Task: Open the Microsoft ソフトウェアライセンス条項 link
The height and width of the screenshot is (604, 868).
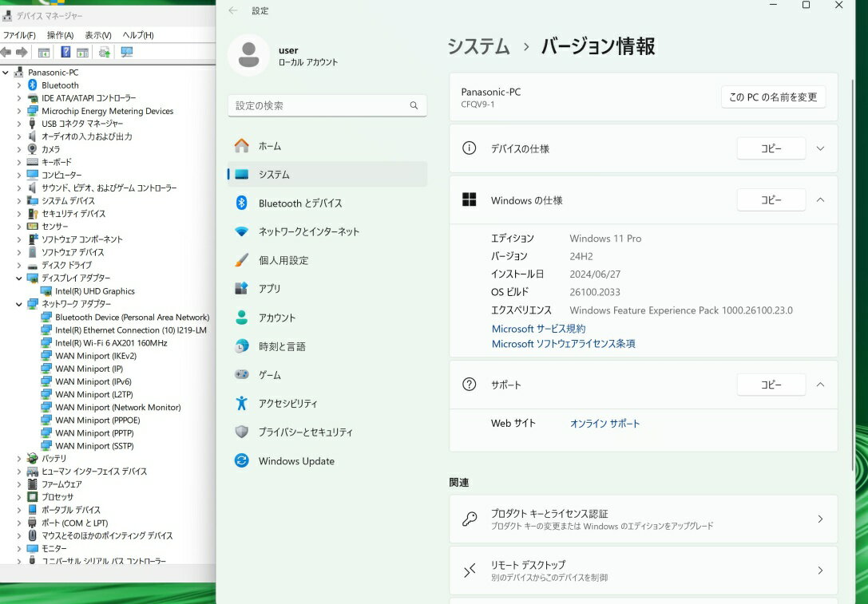Action: pyautogui.click(x=563, y=344)
